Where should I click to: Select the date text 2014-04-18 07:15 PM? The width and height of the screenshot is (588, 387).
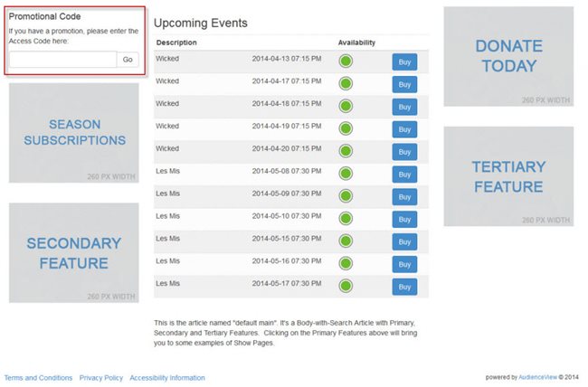coord(287,103)
